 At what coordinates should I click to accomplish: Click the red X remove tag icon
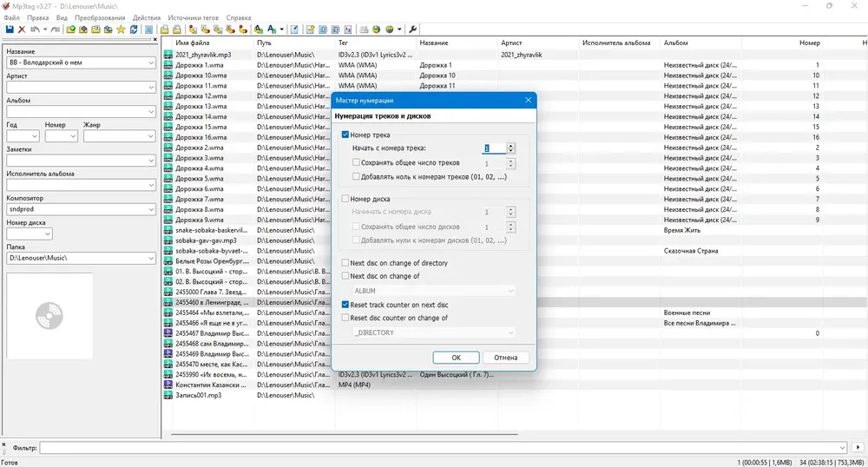click(22, 30)
